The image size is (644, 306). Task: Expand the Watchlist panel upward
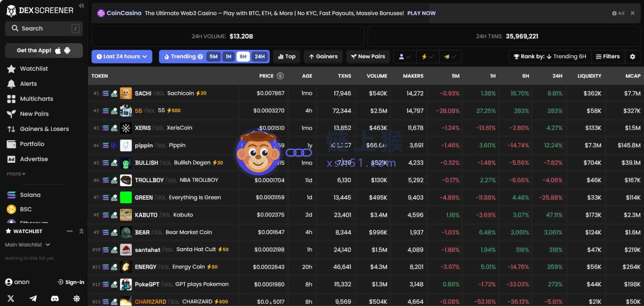pyautogui.click(x=81, y=231)
